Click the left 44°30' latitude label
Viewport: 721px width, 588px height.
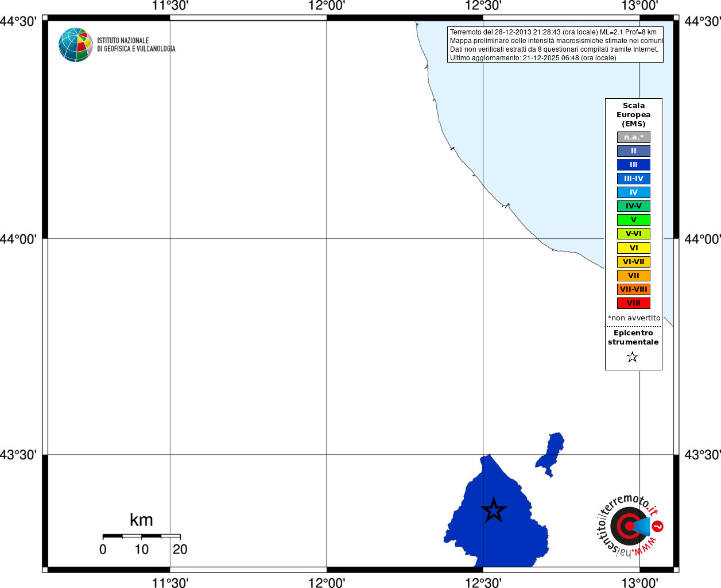pos(18,21)
